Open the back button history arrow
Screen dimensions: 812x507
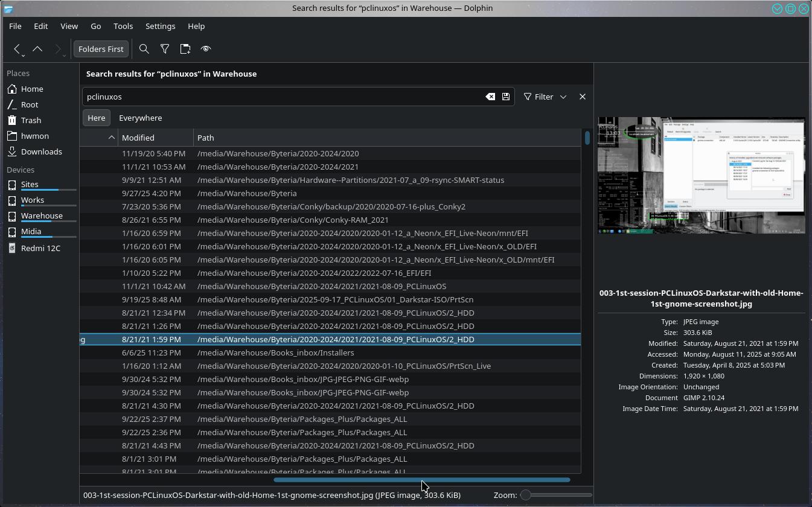point(23,55)
